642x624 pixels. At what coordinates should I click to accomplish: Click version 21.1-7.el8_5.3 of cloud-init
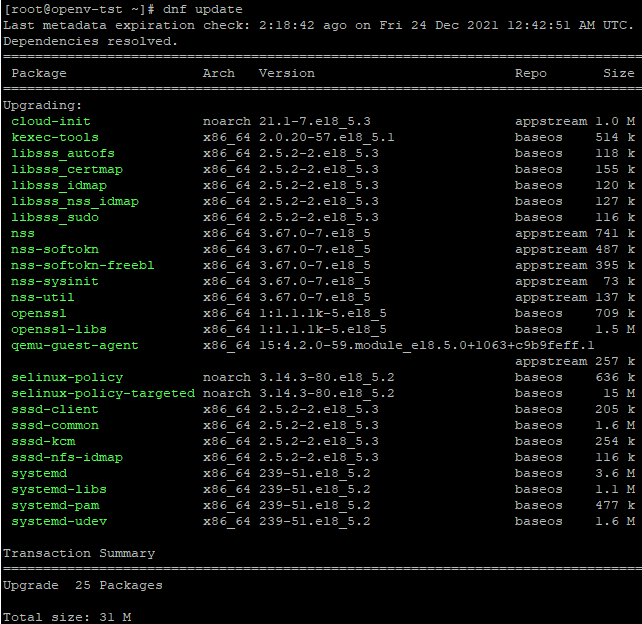point(314,121)
